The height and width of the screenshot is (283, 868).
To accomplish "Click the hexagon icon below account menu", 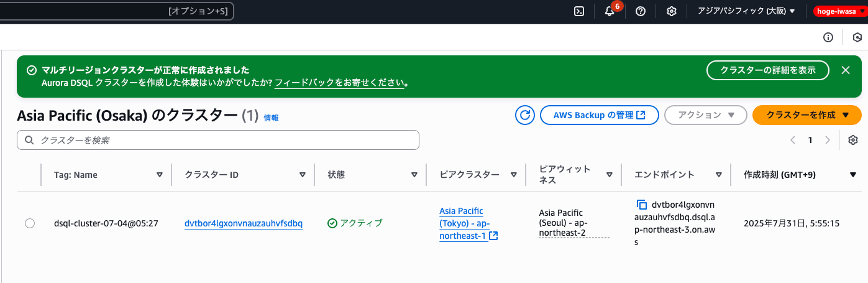I will coord(857,37).
